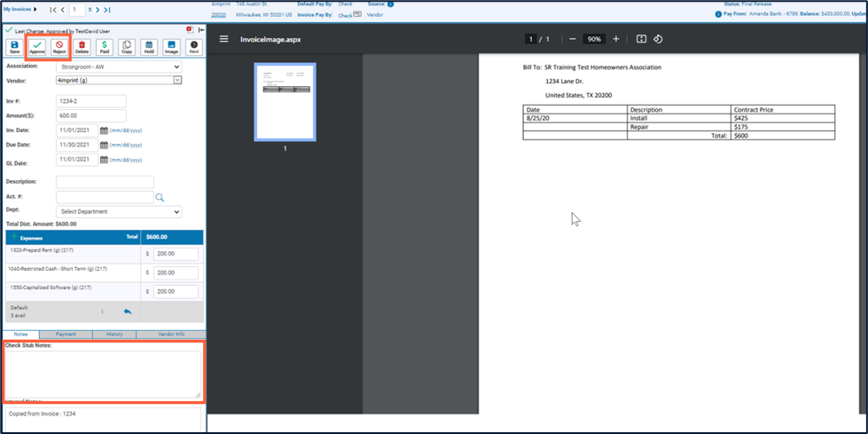Screen dimensions: 868x434
Task: Jump to the first invoice in the pager
Action: coord(53,10)
